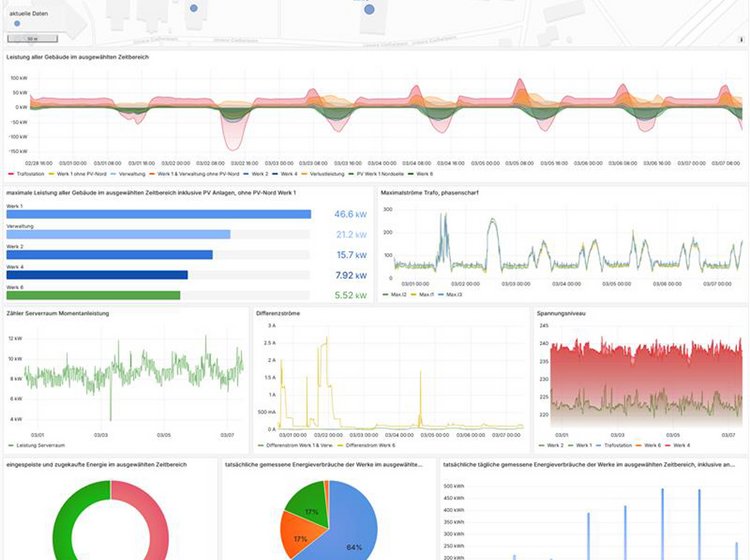Click the Werk 4 bar gauge

97,275
